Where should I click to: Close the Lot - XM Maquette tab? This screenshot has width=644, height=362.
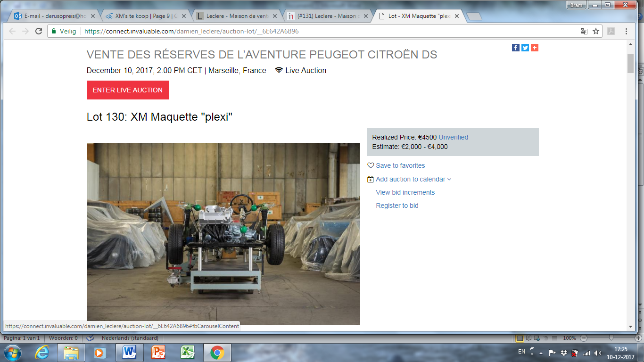pyautogui.click(x=456, y=16)
